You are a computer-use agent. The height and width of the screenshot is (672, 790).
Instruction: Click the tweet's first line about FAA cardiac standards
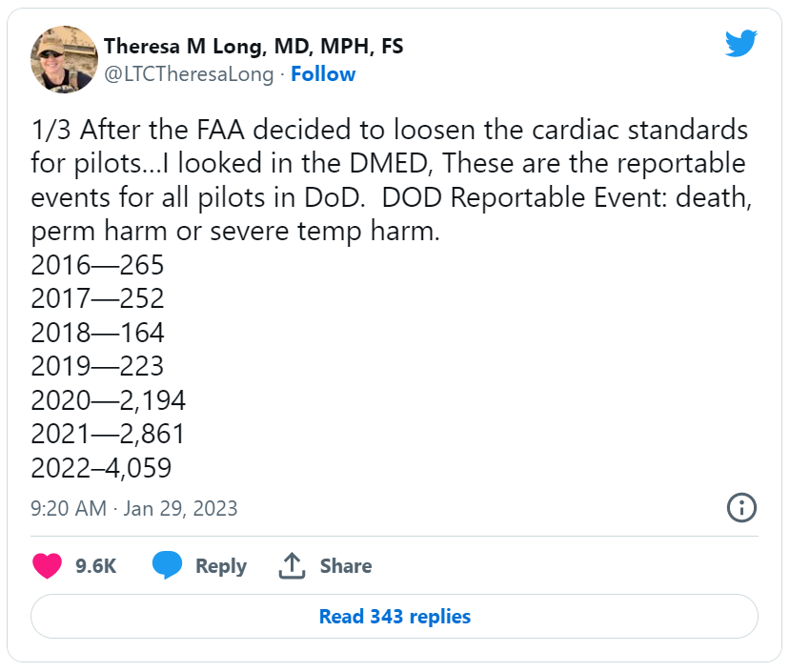point(389,130)
